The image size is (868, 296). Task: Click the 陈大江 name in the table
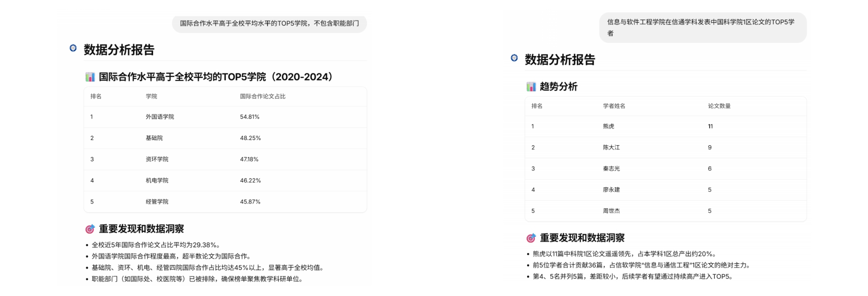(x=611, y=147)
